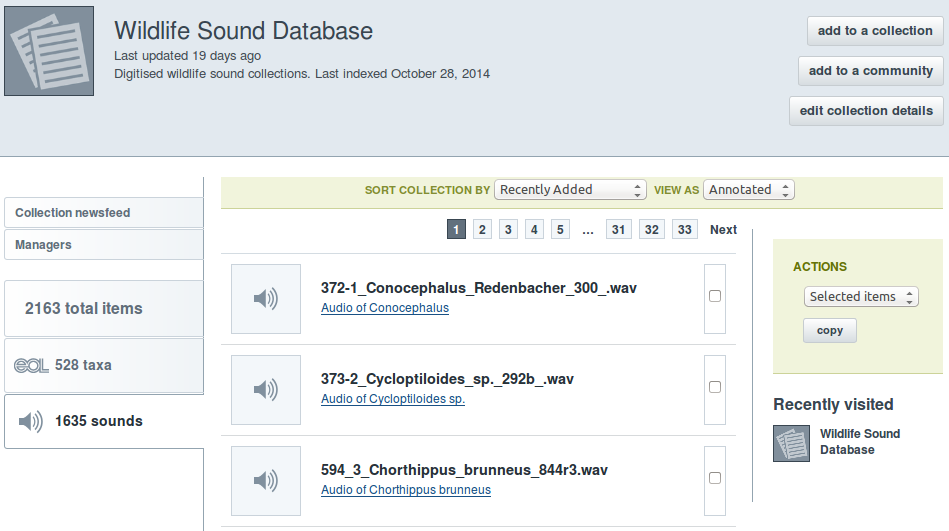Viewport: 949px width, 531px height.
Task: Play the Cycloptiloides sp. audio speaker icon
Action: 266,389
